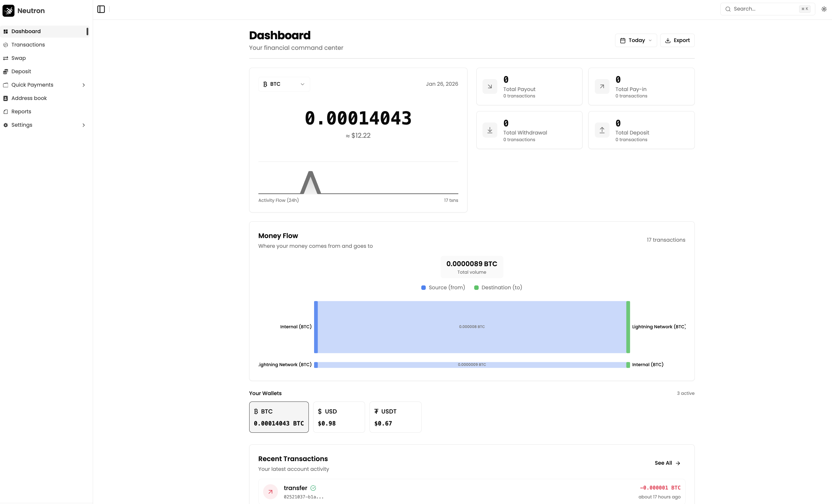Click the Total Withdrawal download icon
The height and width of the screenshot is (504, 832).
(490, 130)
